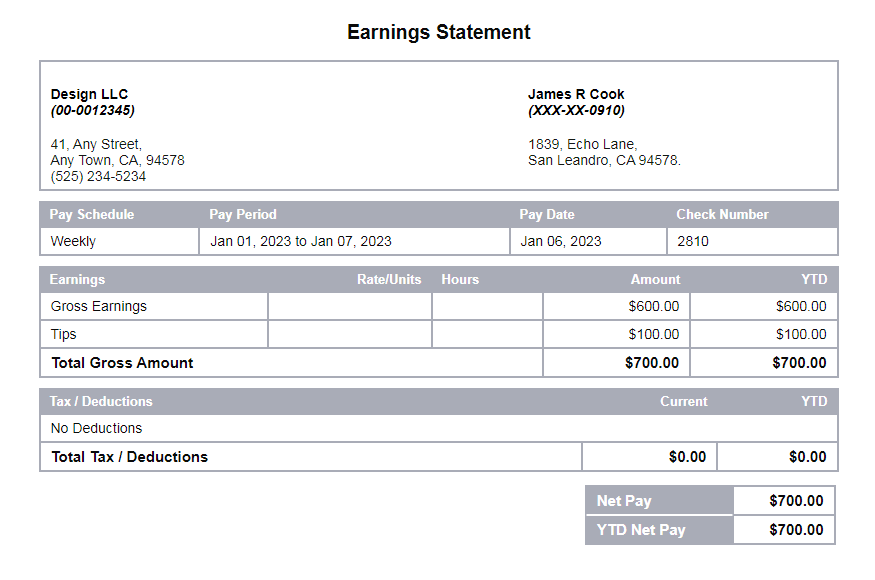The image size is (875, 580).
Task: Click the Pay Schedule column header
Action: 90,214
